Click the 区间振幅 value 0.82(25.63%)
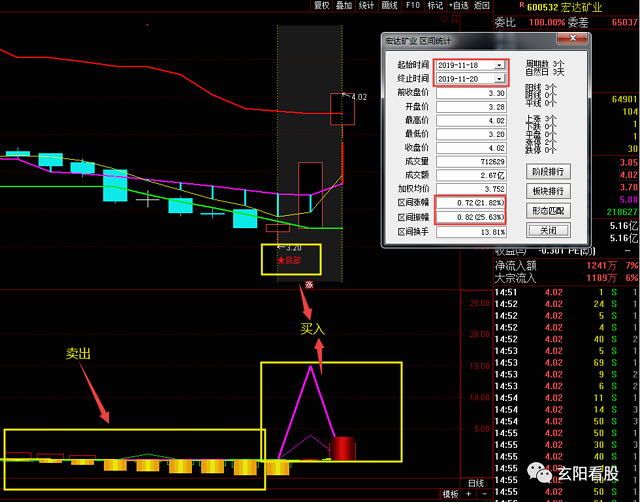This screenshot has height=502, width=640. click(x=471, y=217)
